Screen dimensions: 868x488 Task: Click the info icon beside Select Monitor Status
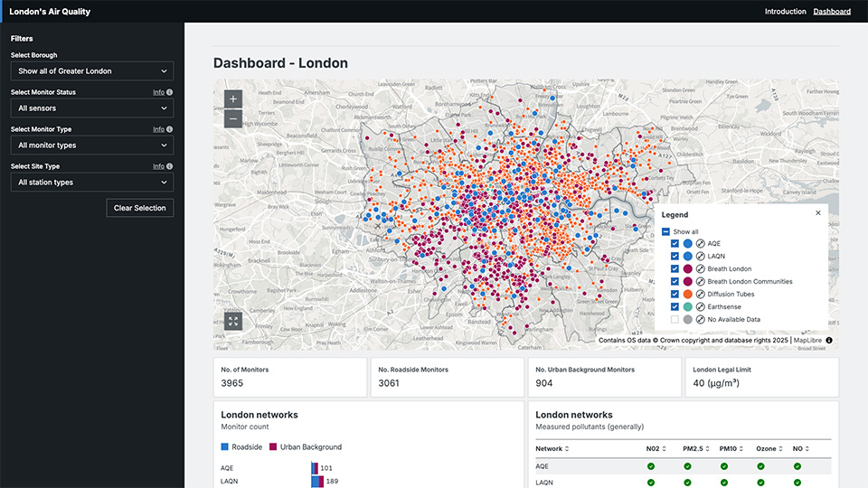click(169, 92)
